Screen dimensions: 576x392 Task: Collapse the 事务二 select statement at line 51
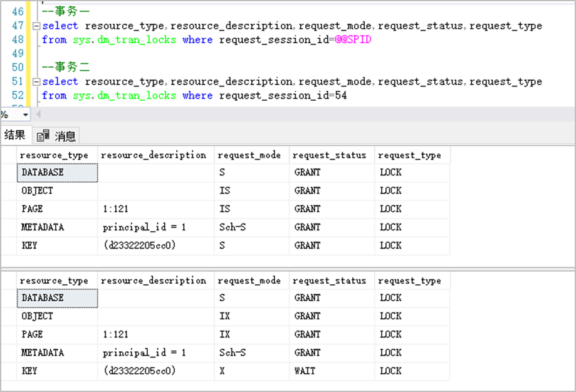(36, 82)
